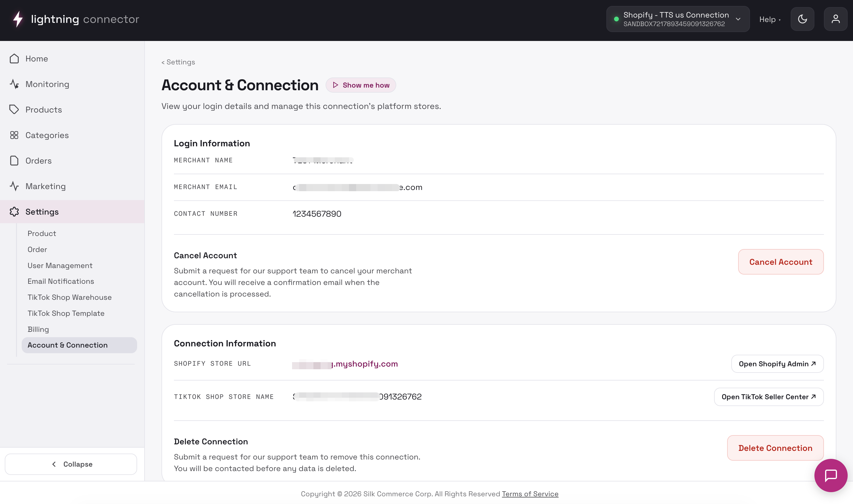Click the Show me how label

click(x=366, y=85)
